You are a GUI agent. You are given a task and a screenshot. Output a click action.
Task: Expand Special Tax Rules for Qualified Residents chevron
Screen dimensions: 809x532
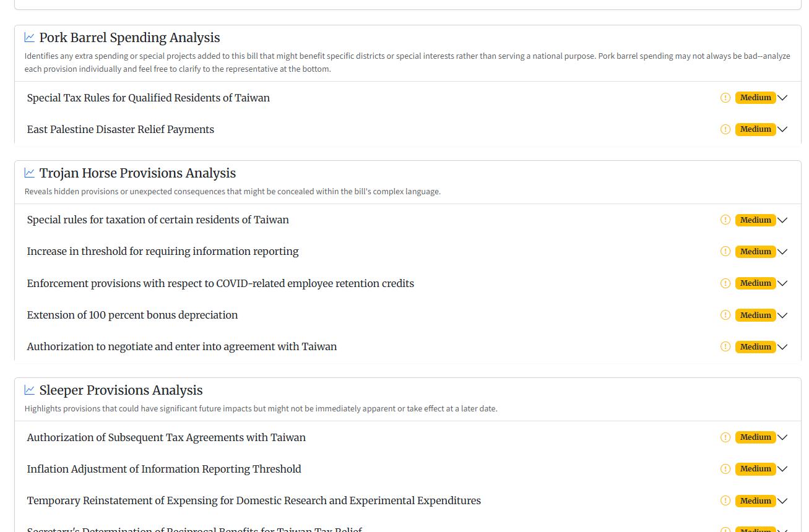782,98
